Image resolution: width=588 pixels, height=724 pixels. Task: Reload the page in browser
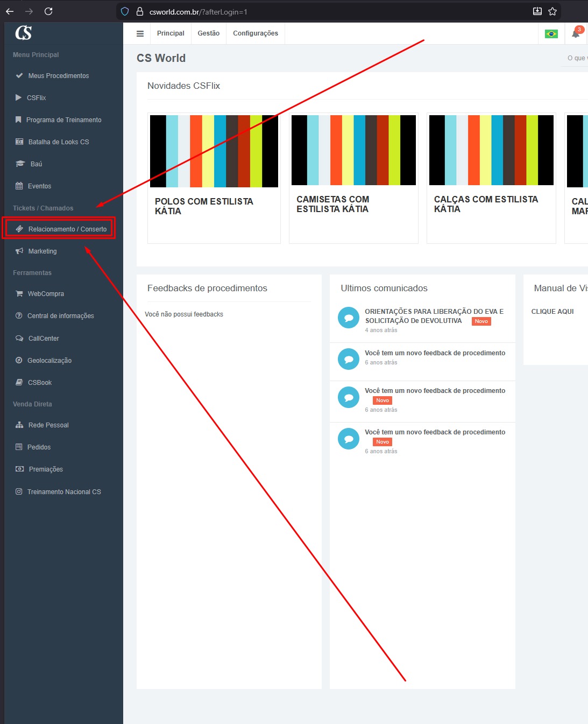tap(48, 11)
